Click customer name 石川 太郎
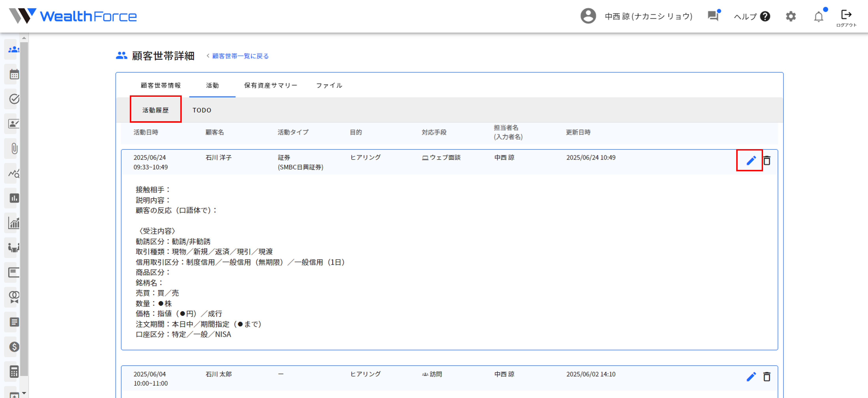This screenshot has width=868, height=398. tap(218, 374)
